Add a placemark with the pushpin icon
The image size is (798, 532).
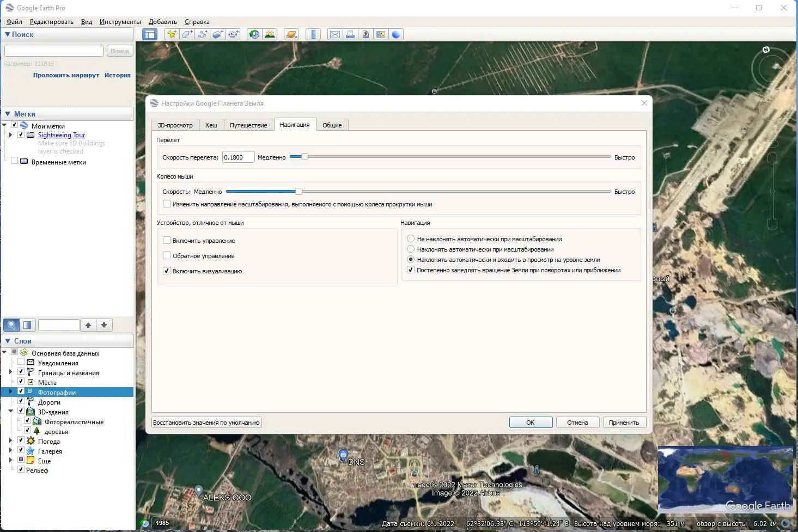(x=172, y=34)
